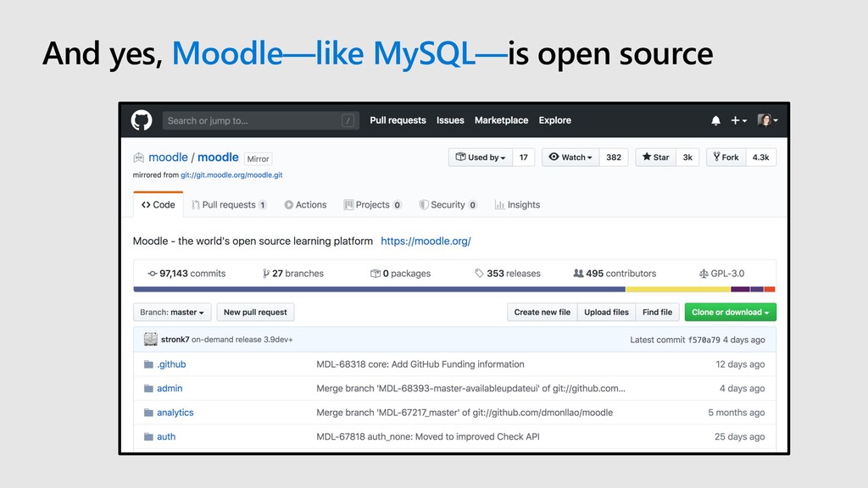Open the Branch: master dropdown
Image resolution: width=868 pixels, height=488 pixels.
[x=172, y=312]
